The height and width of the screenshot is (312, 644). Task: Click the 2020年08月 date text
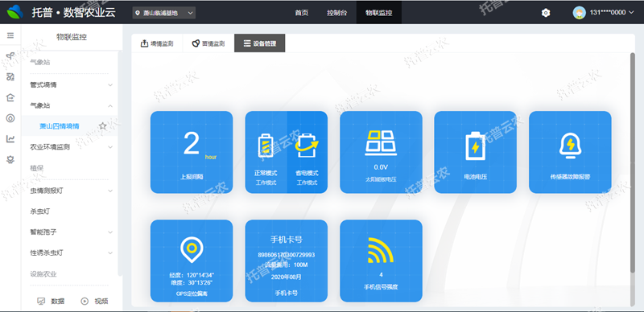coord(287,277)
